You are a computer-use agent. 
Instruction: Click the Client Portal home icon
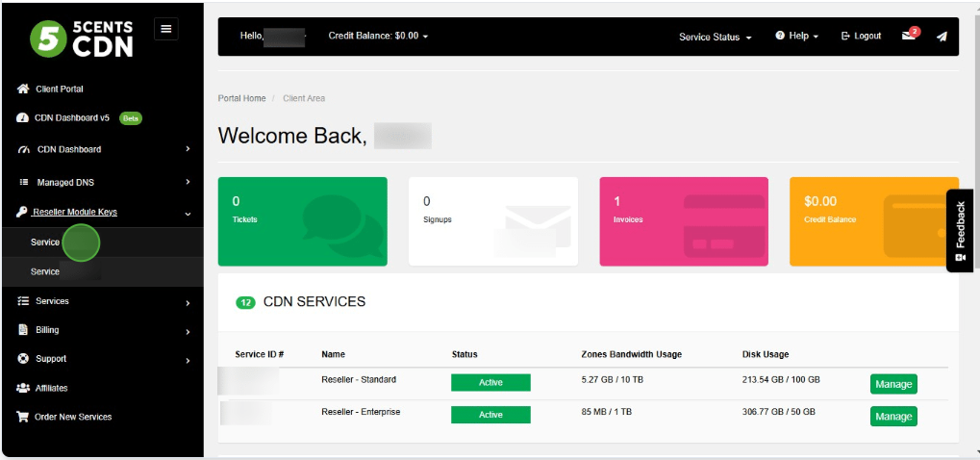point(23,89)
